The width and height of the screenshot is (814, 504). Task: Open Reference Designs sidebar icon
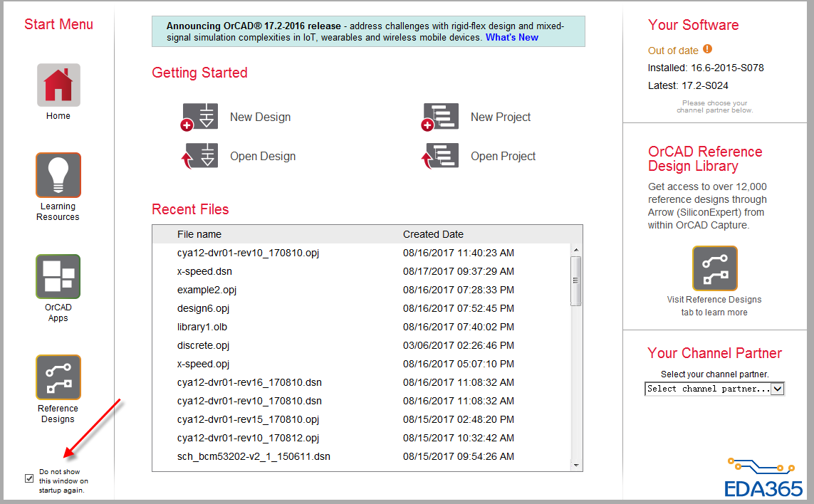(58, 377)
